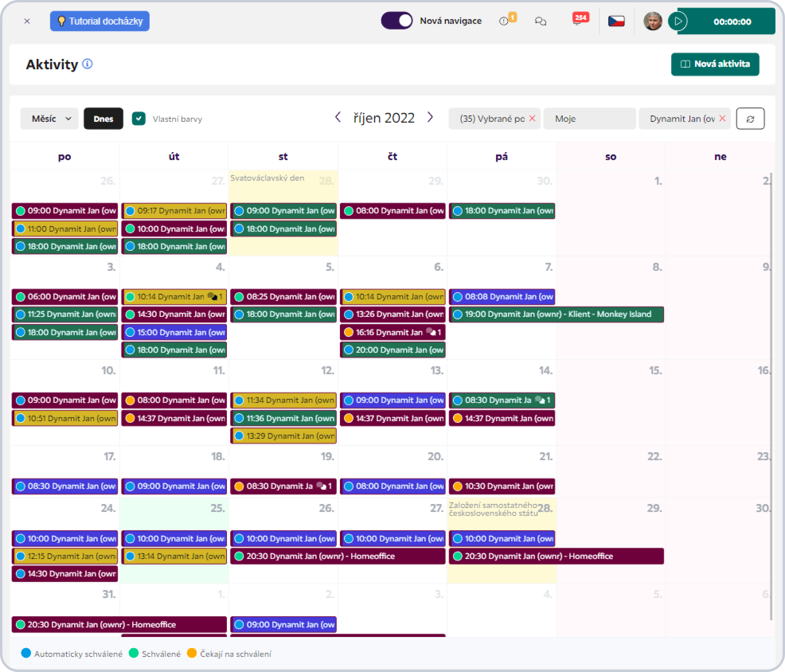Screen dimensions: 785x672
Task: Click comment icon on 08:30 activity on 14th
Action: click(540, 400)
